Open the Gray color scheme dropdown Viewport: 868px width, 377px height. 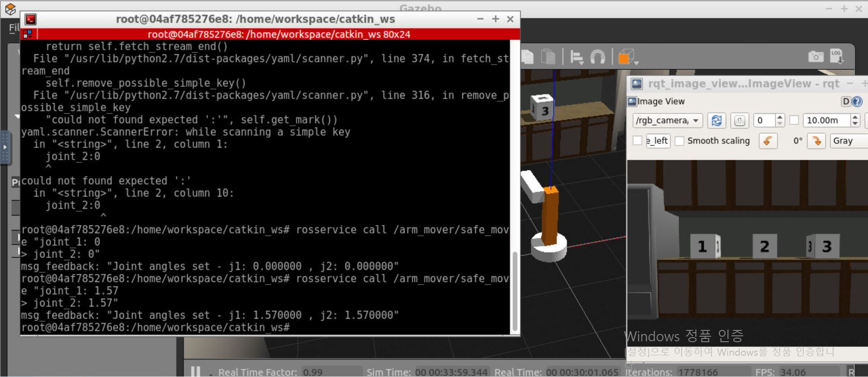pos(849,141)
